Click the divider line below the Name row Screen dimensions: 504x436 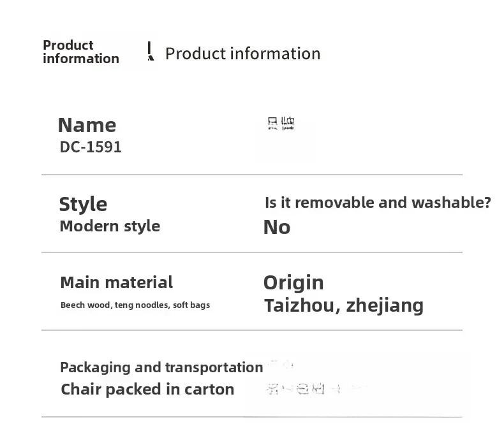click(252, 175)
